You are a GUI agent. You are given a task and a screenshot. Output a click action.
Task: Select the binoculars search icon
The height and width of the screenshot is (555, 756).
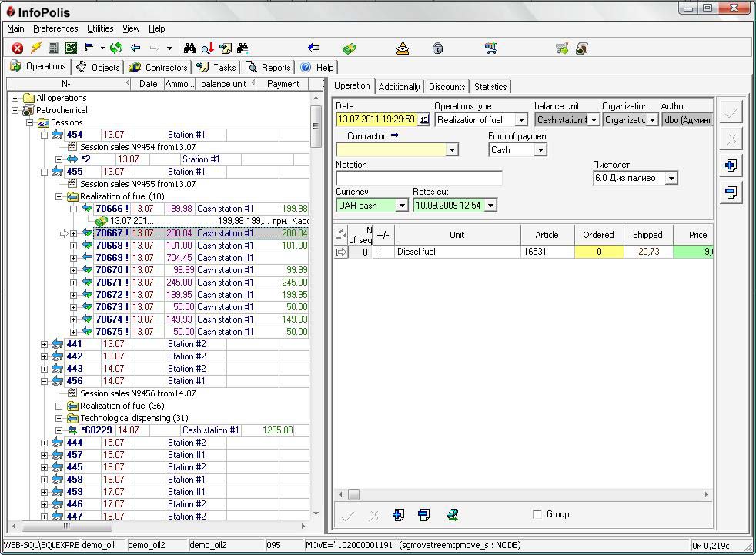(x=189, y=48)
